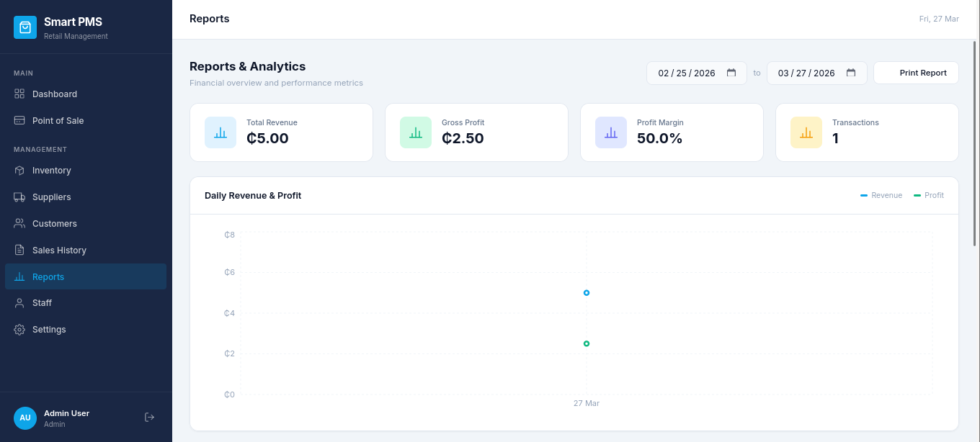Click the Admin User avatar badge
Screen dimensions: 980x442
click(24, 418)
